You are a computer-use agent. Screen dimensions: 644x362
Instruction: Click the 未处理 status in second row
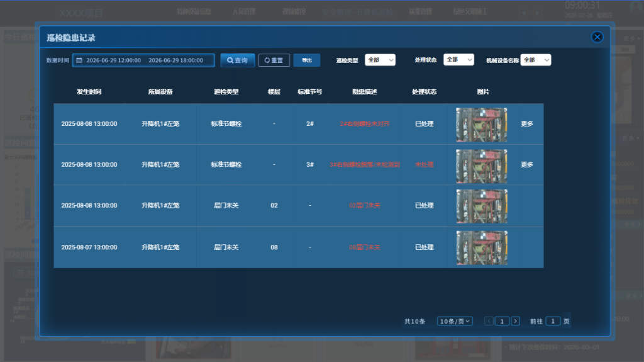[x=425, y=165]
